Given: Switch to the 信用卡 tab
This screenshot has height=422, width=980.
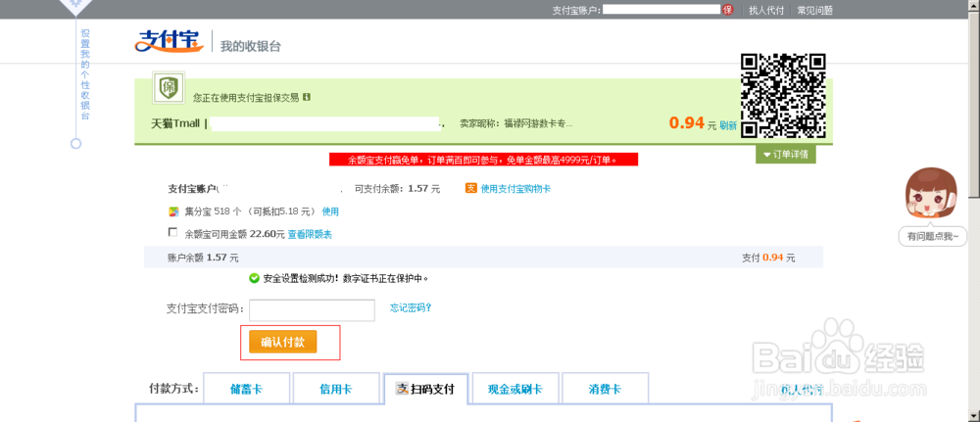Looking at the screenshot, I should pos(335,389).
